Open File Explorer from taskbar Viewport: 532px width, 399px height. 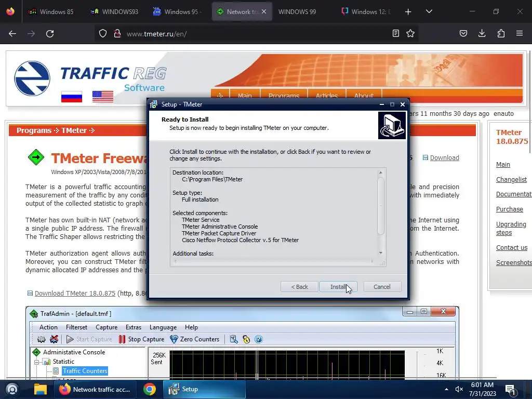tap(41, 389)
